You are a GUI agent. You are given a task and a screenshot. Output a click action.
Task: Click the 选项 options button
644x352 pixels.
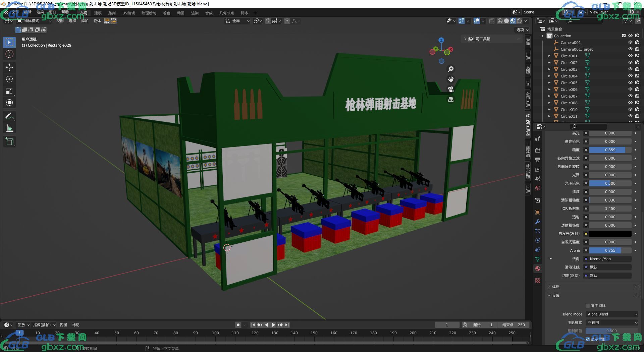(522, 30)
